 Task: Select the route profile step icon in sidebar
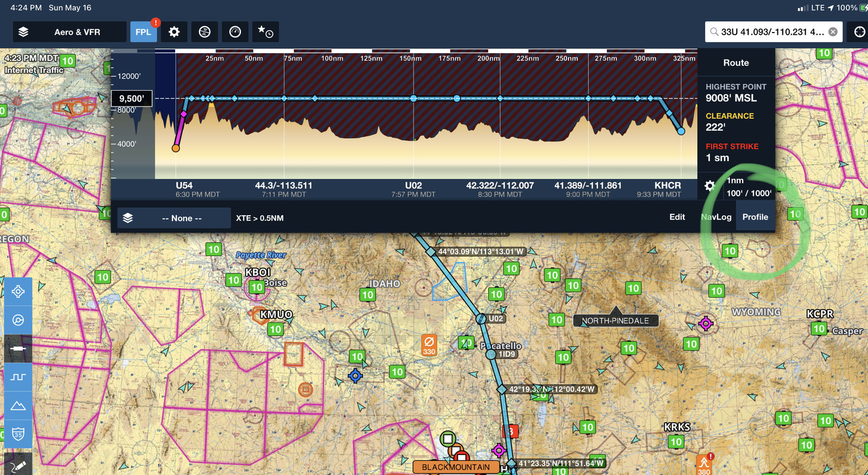point(18,377)
